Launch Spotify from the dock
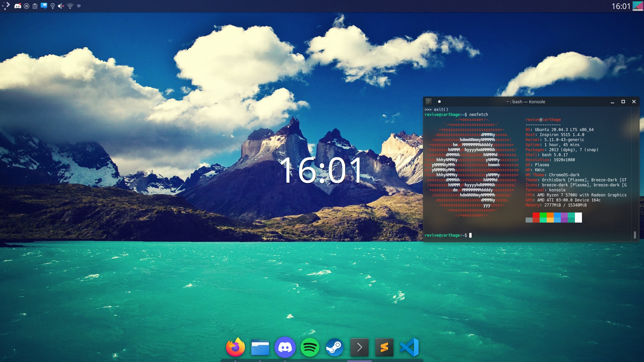Viewport: 644px width, 362px height. (310, 347)
